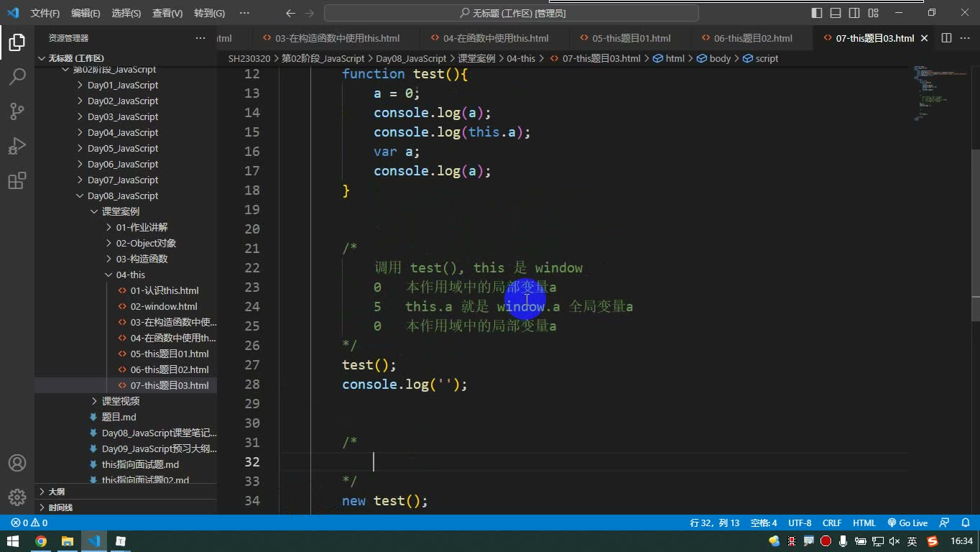Split the editor to the right

pos(946,38)
